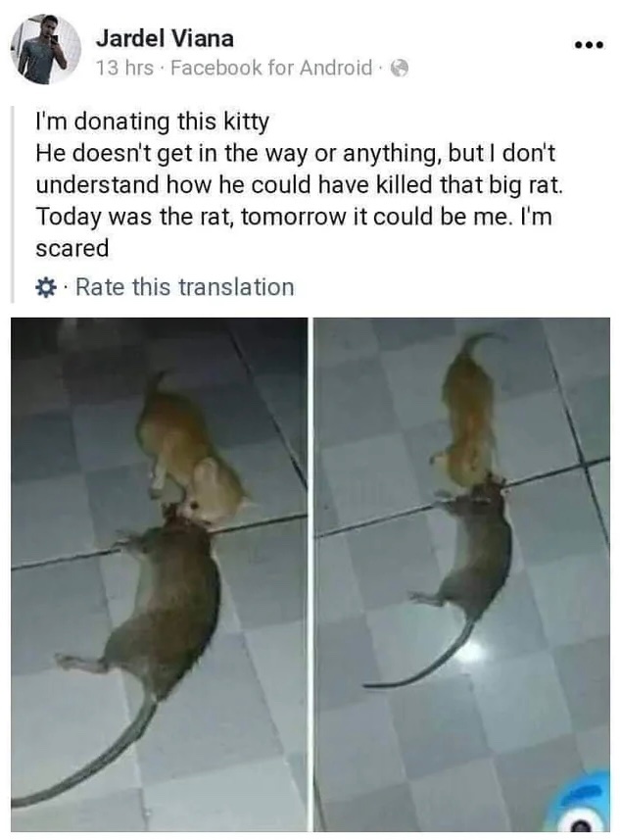Open Jardel Viana's profile picture
The image size is (620, 840).
[46, 49]
